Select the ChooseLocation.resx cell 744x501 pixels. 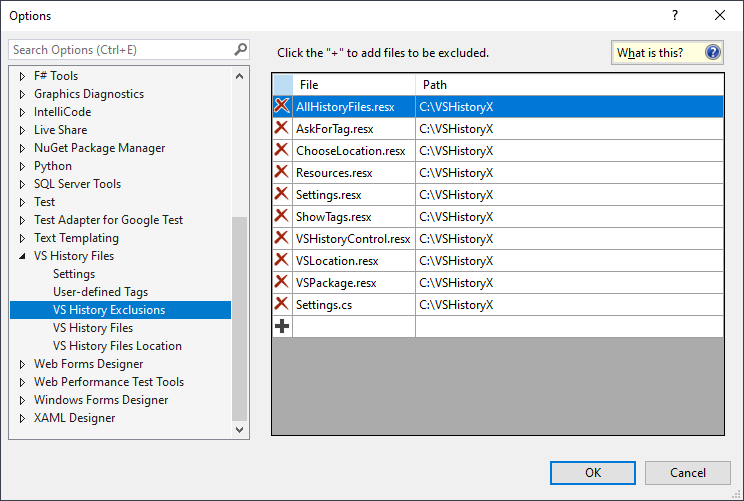354,150
